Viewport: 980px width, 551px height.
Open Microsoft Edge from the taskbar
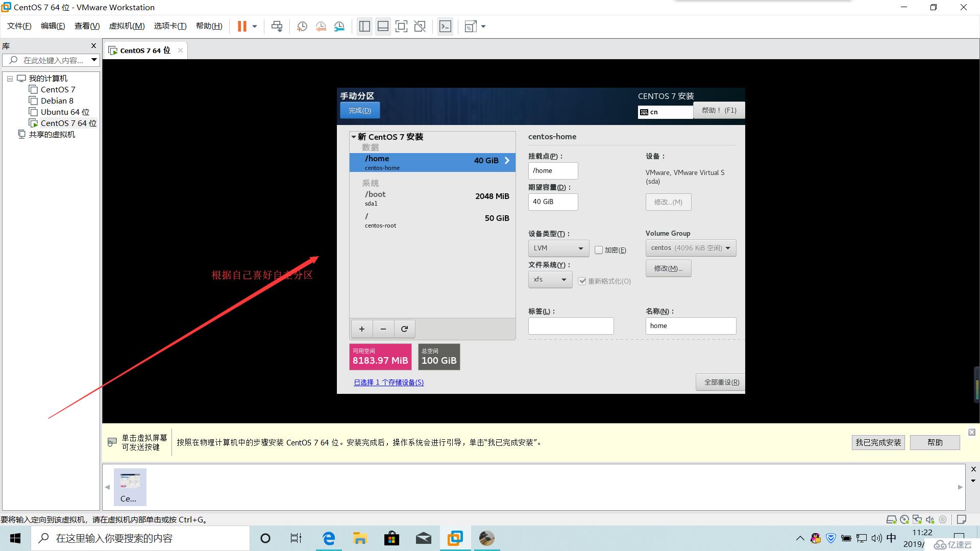pos(329,538)
